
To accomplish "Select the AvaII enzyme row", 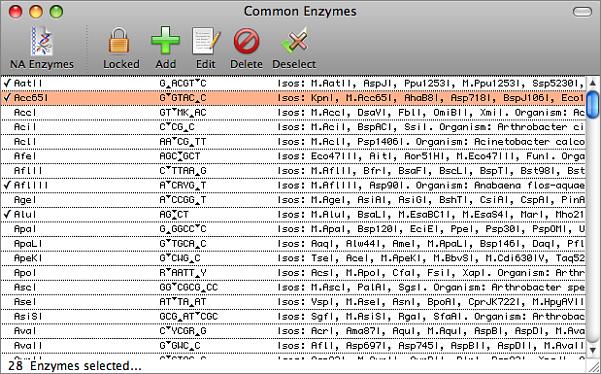I will click(x=293, y=345).
